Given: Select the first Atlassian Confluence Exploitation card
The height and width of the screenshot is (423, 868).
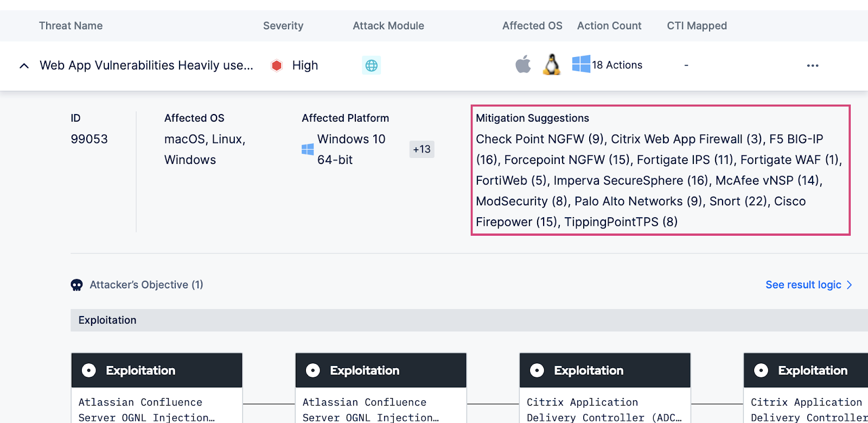Looking at the screenshot, I should (157, 388).
